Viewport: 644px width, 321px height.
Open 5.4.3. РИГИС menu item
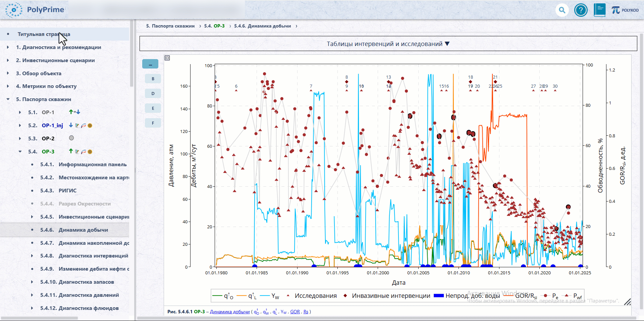(x=58, y=190)
